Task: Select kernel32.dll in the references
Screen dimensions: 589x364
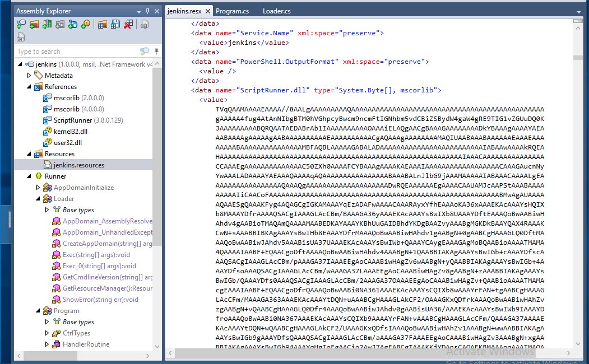Action: pos(70,132)
